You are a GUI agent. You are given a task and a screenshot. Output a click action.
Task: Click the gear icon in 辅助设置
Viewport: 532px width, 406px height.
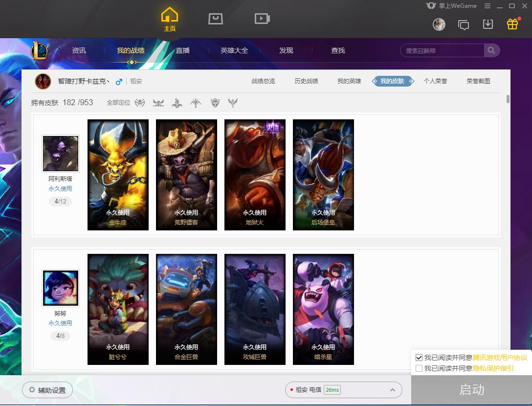32,390
